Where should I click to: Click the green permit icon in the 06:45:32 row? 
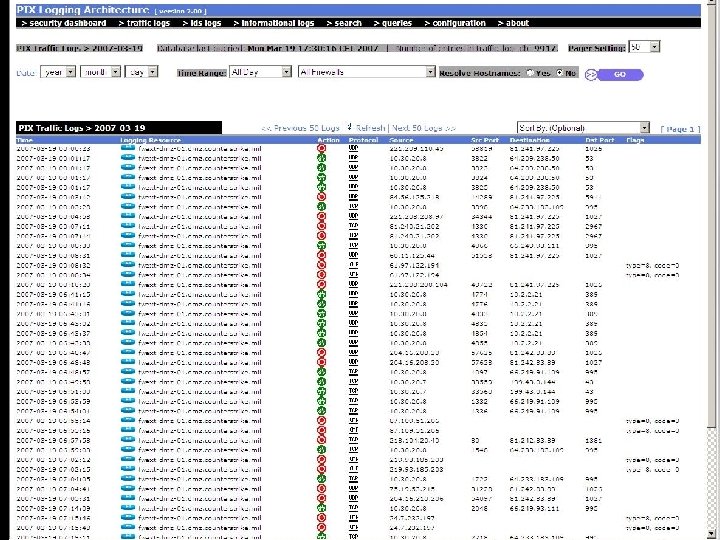point(321,323)
